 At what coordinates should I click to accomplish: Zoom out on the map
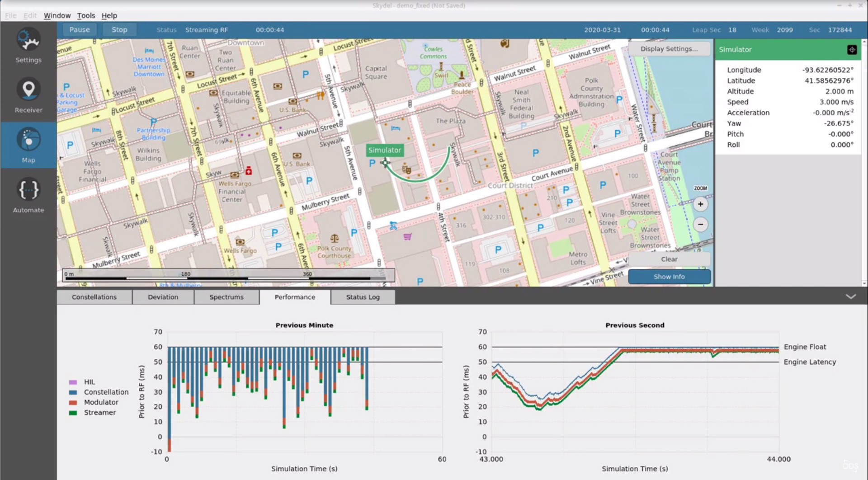pos(700,225)
